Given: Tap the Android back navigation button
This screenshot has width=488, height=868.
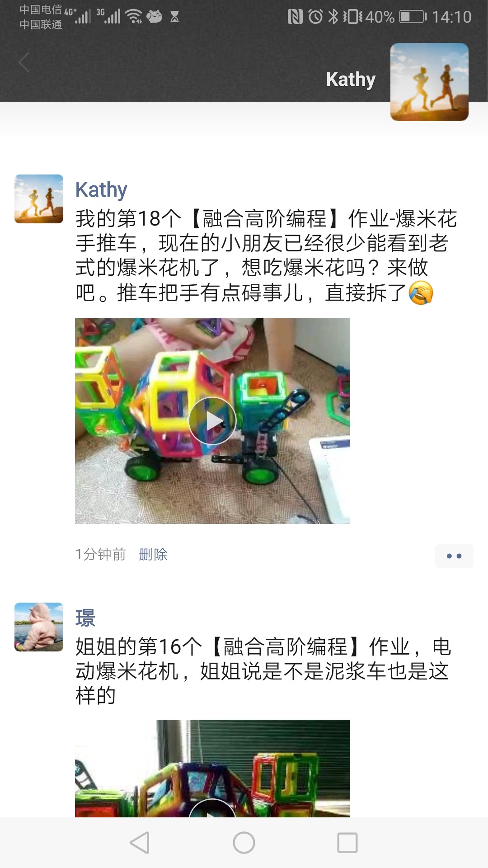Looking at the screenshot, I should coord(140,843).
